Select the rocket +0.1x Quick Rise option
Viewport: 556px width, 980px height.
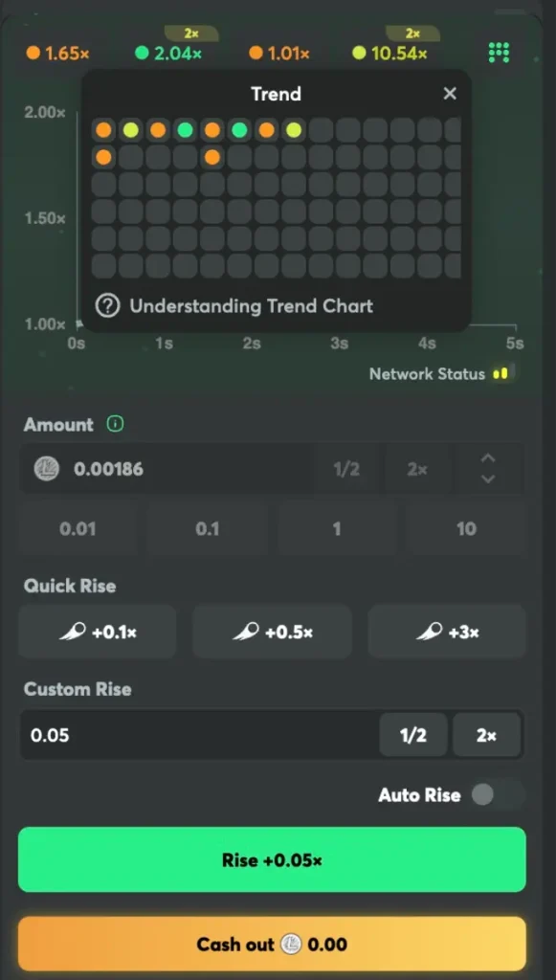click(97, 632)
